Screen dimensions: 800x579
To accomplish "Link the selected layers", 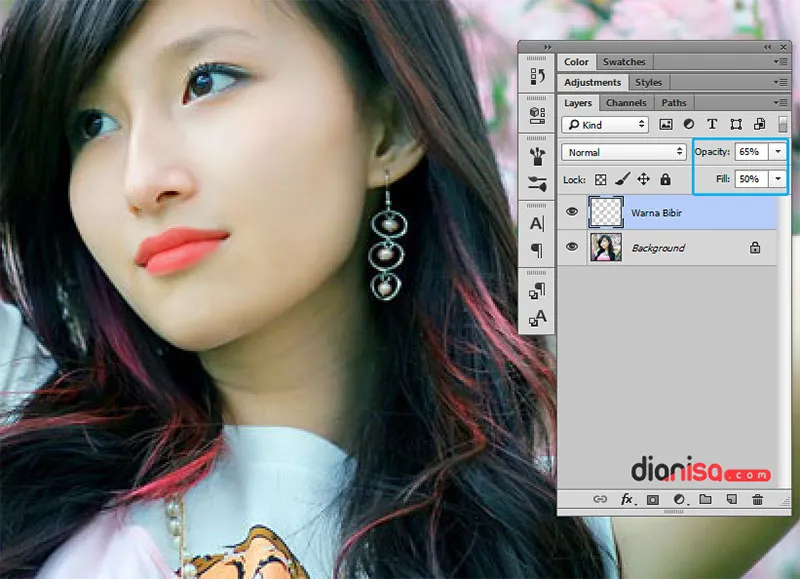I will coord(601,498).
